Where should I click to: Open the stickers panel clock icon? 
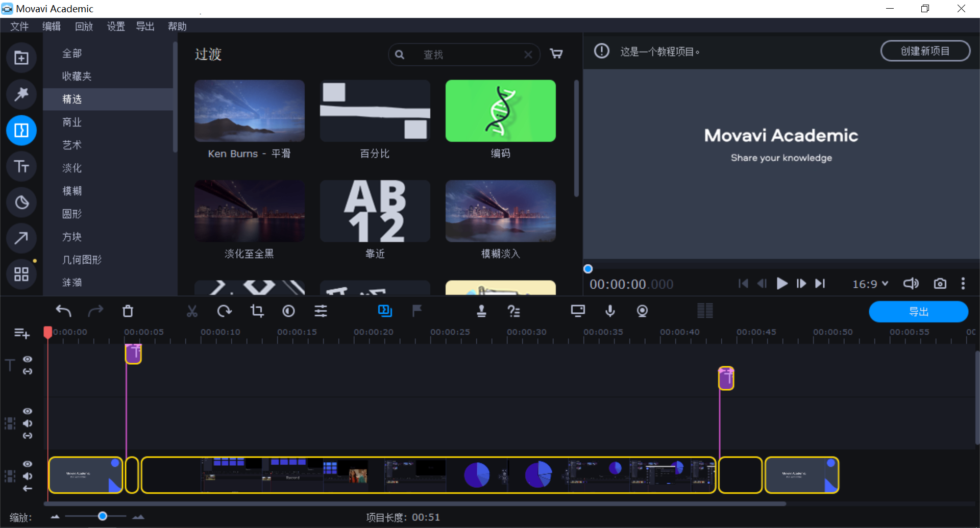21,203
